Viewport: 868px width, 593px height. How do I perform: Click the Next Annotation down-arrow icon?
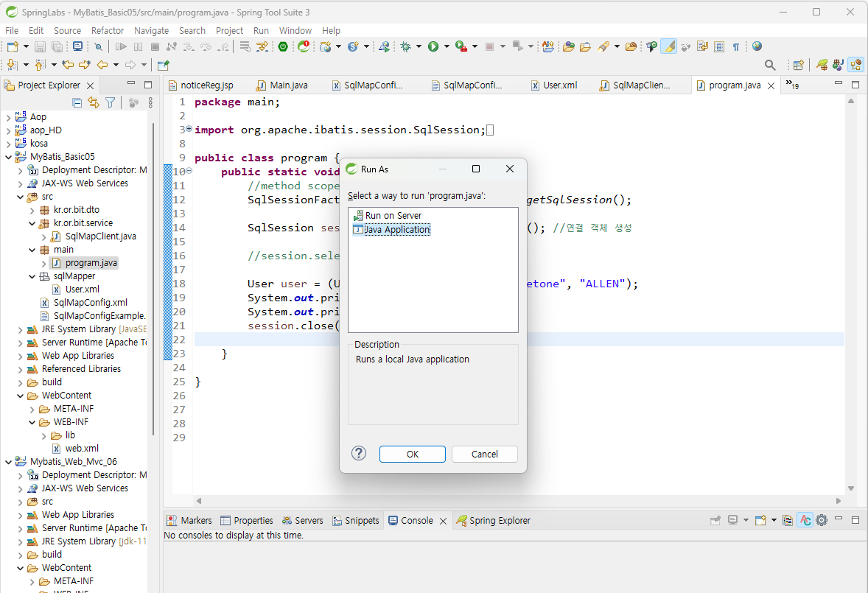click(13, 65)
